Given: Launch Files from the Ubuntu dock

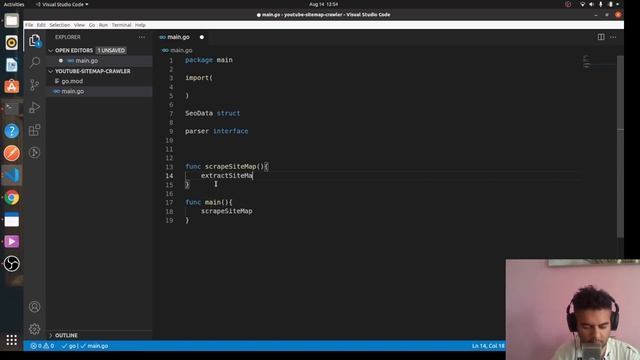Looking at the screenshot, I should (x=11, y=20).
